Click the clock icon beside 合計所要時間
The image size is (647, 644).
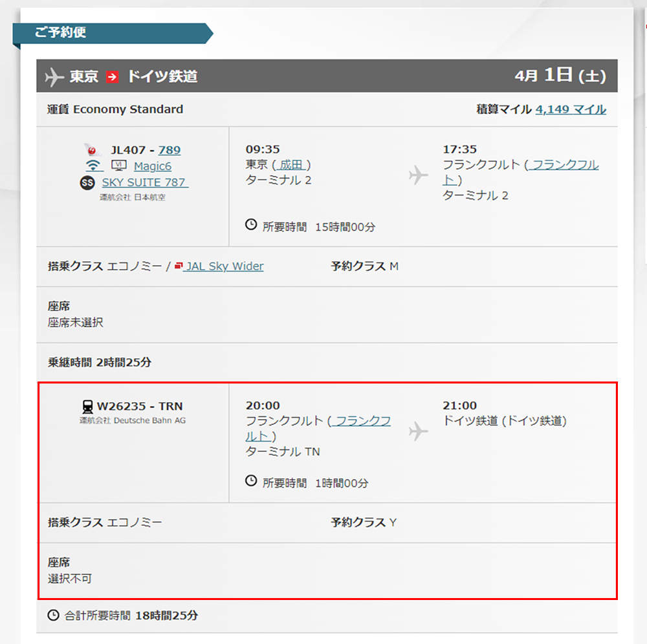point(54,615)
